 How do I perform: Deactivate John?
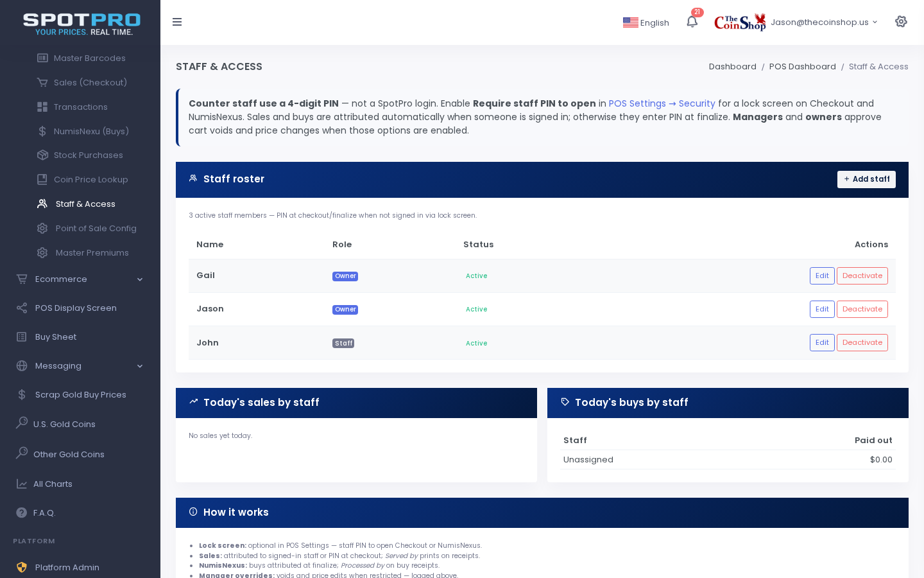[x=862, y=342]
